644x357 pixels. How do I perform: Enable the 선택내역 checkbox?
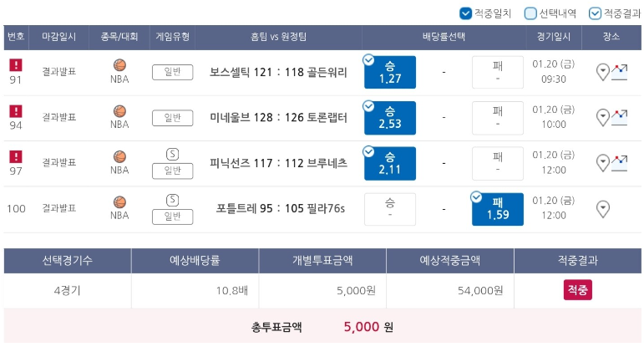coord(530,13)
